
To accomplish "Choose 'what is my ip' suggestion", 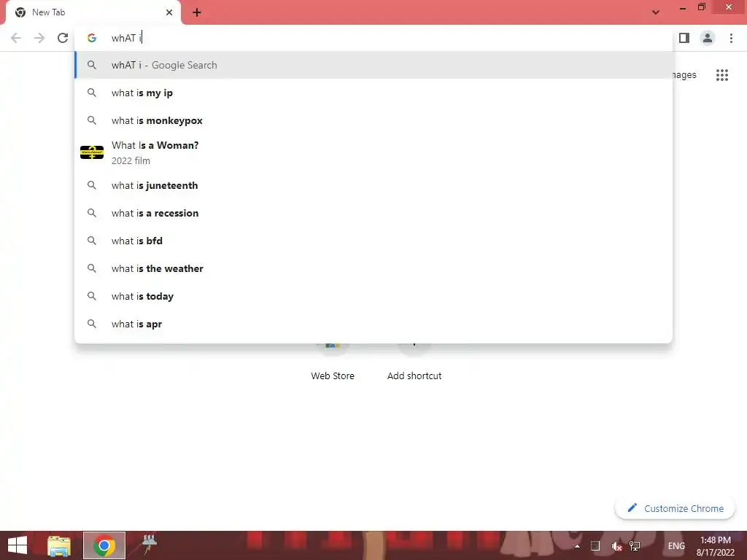I will pyautogui.click(x=373, y=93).
